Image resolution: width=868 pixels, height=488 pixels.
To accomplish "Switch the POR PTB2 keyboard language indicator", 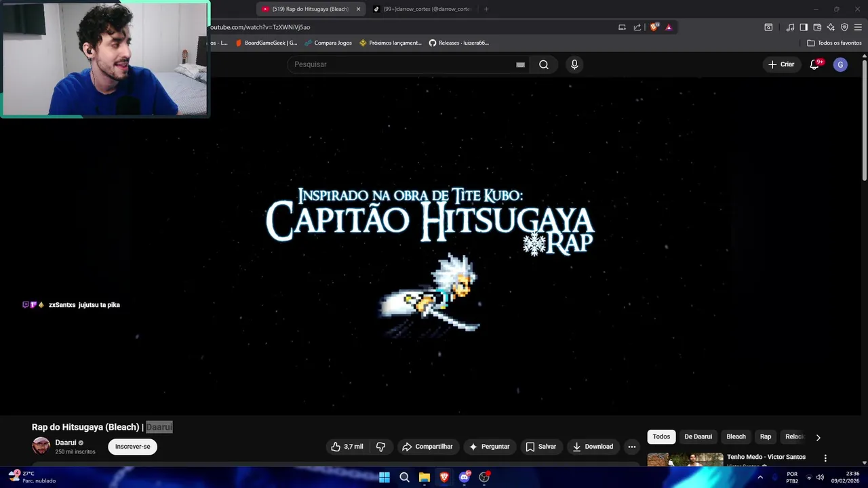I will point(792,477).
